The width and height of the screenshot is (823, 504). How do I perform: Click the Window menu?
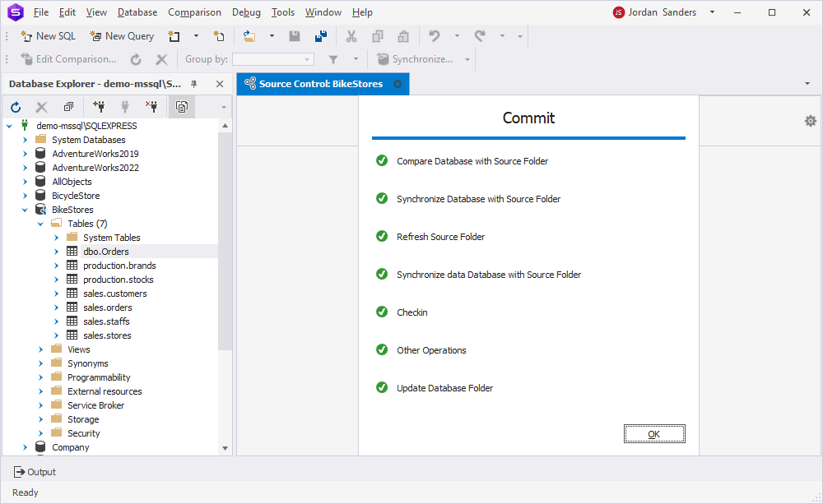(323, 12)
